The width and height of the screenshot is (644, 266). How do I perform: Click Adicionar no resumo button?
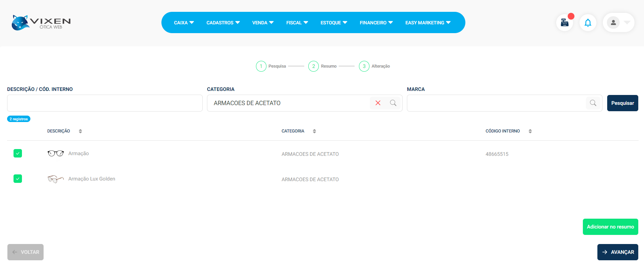point(610,227)
